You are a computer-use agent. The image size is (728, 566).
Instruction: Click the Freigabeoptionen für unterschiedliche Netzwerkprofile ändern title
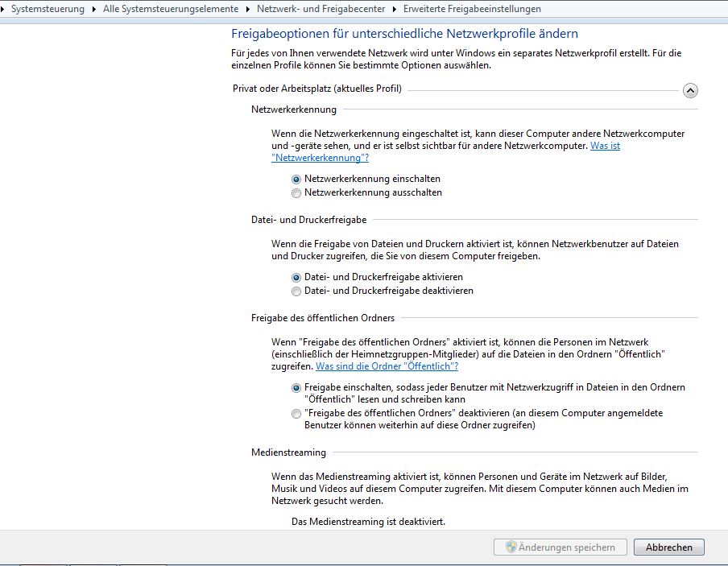404,34
